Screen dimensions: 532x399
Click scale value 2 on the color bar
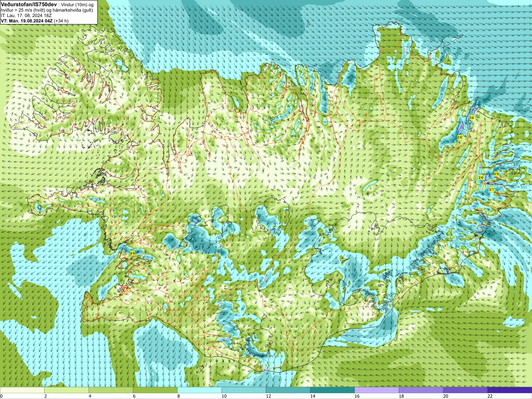pos(45,396)
